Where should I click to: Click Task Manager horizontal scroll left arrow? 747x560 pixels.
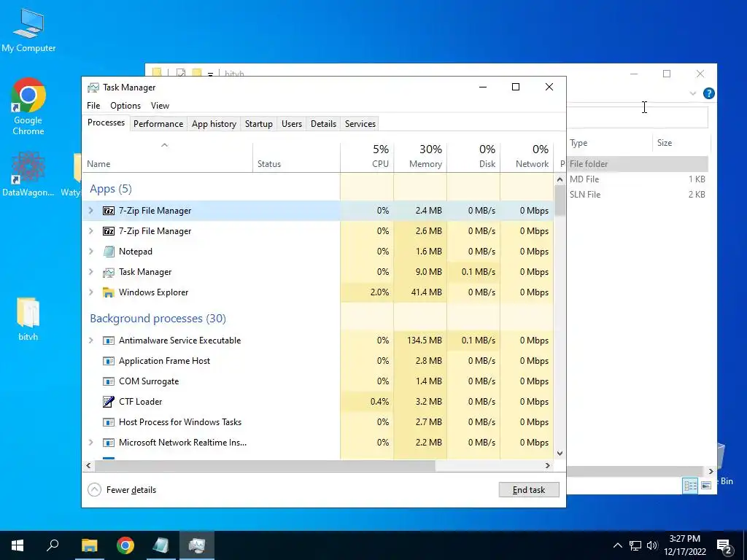click(x=88, y=465)
